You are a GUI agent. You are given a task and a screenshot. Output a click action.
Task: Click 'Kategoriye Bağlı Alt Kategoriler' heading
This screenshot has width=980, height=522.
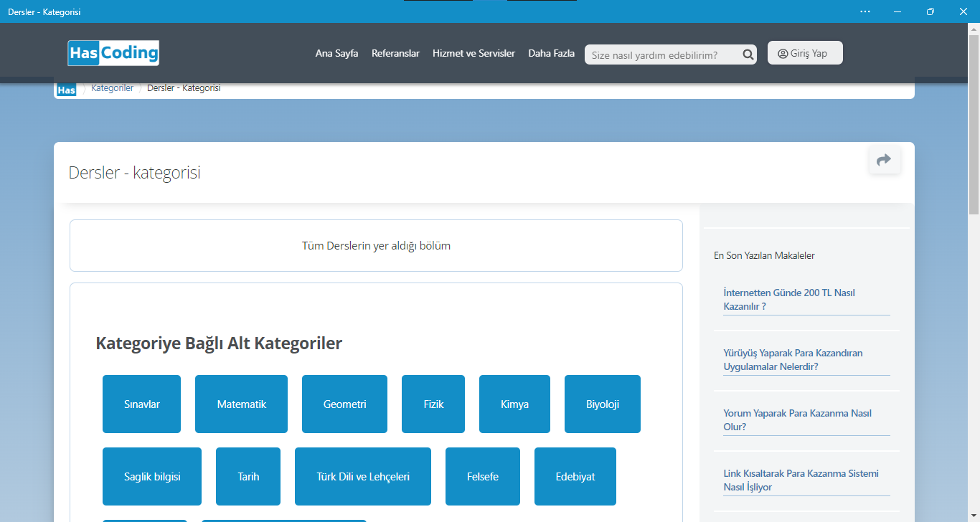219,343
